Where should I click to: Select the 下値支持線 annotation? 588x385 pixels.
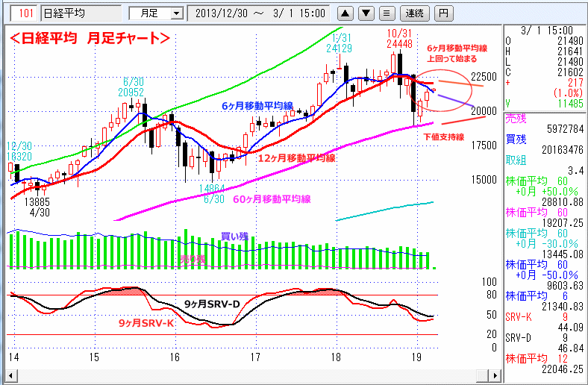444,137
